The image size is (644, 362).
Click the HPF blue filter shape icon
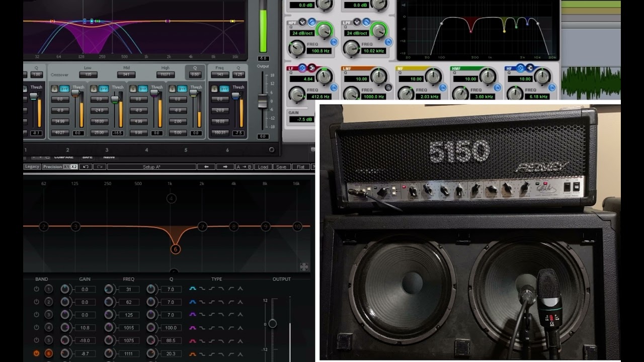(312, 22)
